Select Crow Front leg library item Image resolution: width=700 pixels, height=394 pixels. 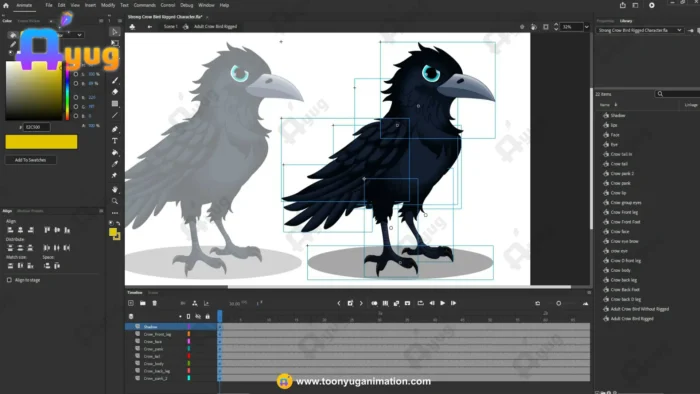[624, 212]
